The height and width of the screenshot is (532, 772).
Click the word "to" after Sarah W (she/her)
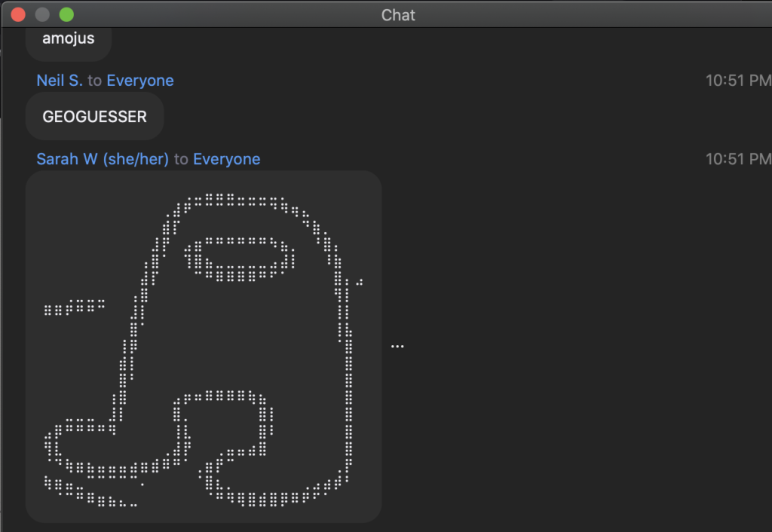coord(181,159)
